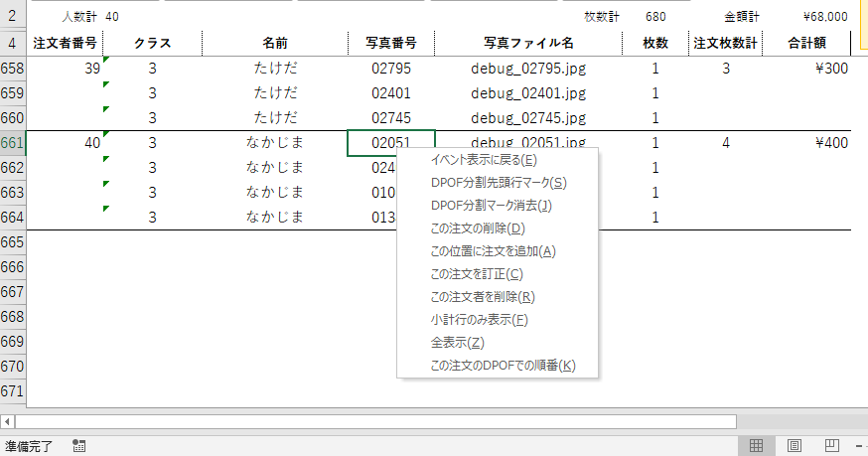Viewport: 868px width, 456px height.
Task: Select order count total 4 in row 661
Action: [x=725, y=143]
